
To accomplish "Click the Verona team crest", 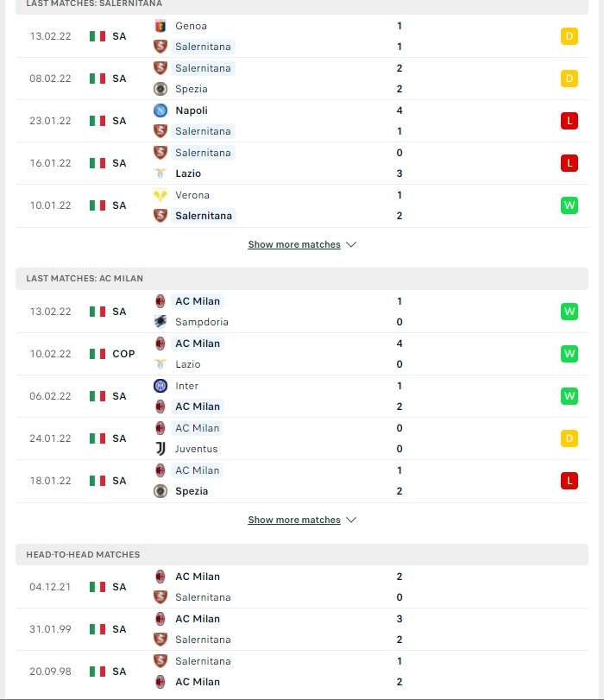I will tap(160, 195).
